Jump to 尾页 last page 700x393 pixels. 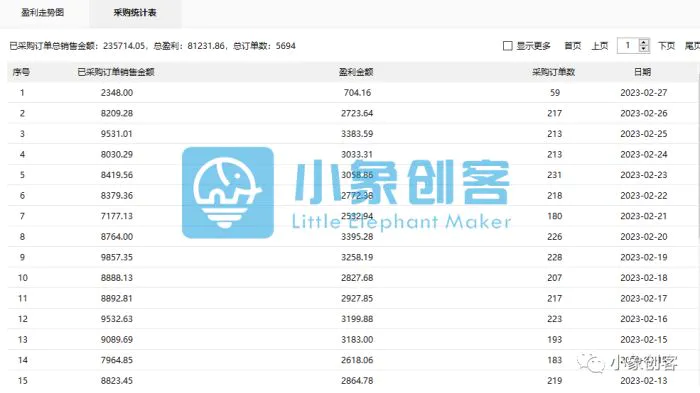click(692, 46)
